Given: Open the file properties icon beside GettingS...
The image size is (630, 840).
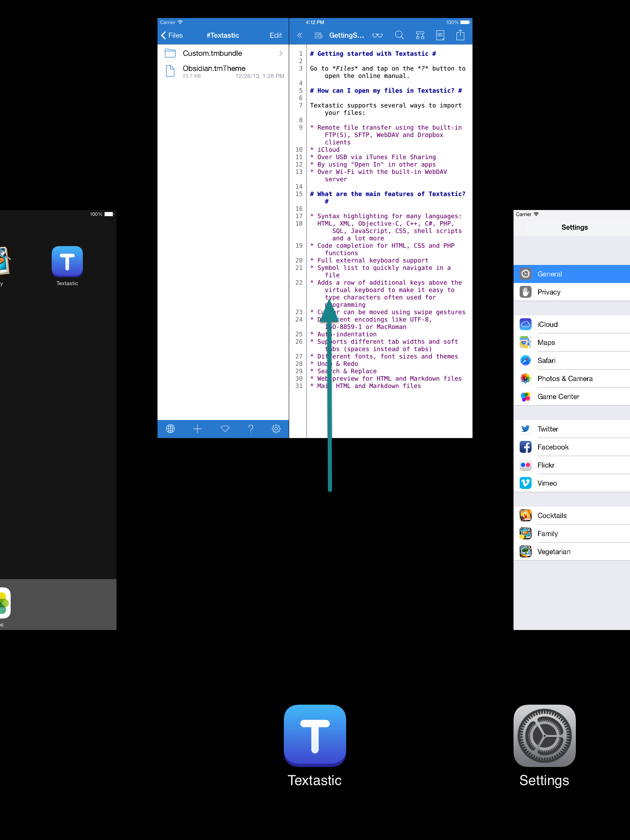Looking at the screenshot, I should click(x=318, y=36).
